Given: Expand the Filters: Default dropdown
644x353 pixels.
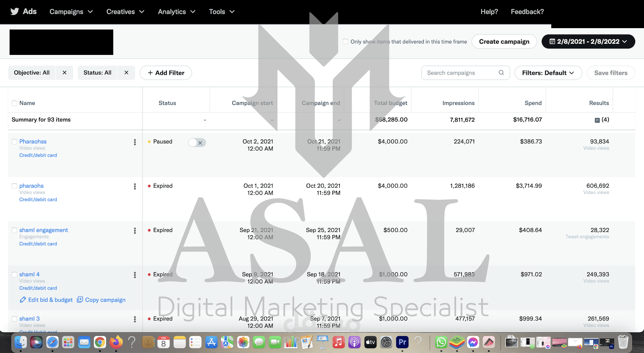Looking at the screenshot, I should 548,73.
